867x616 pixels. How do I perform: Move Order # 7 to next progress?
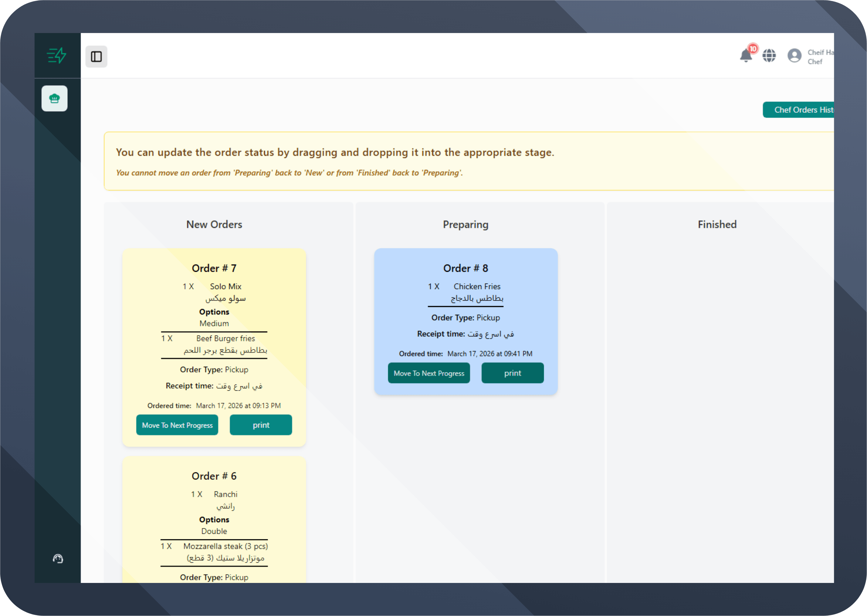(x=177, y=425)
